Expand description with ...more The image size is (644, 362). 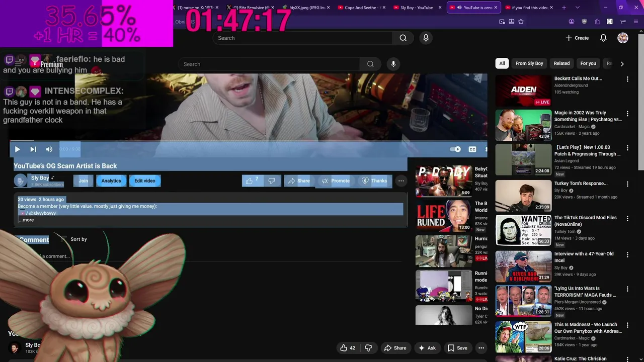click(26, 220)
